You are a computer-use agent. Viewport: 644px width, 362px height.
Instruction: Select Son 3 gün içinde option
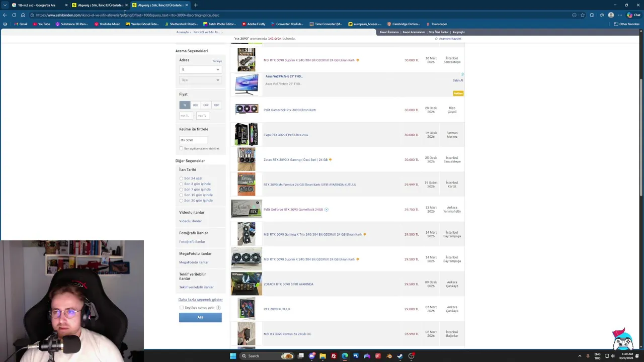(181, 184)
